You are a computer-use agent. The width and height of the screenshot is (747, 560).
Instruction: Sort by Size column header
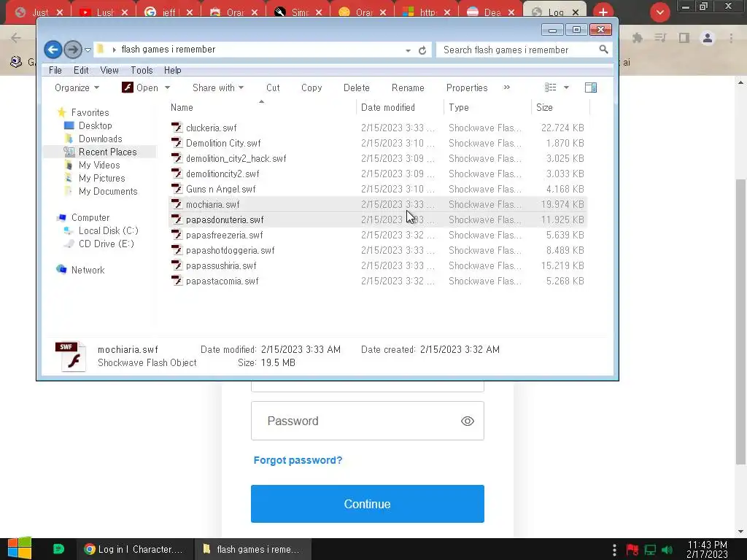544,108
